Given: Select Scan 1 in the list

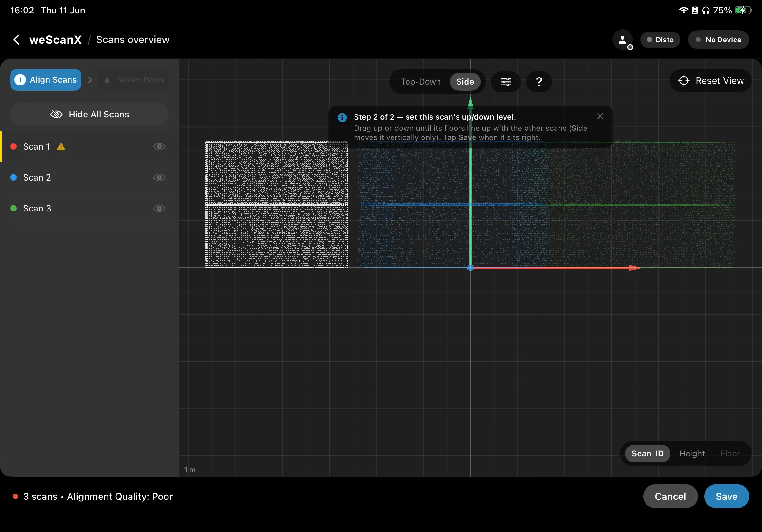Looking at the screenshot, I should point(89,147).
